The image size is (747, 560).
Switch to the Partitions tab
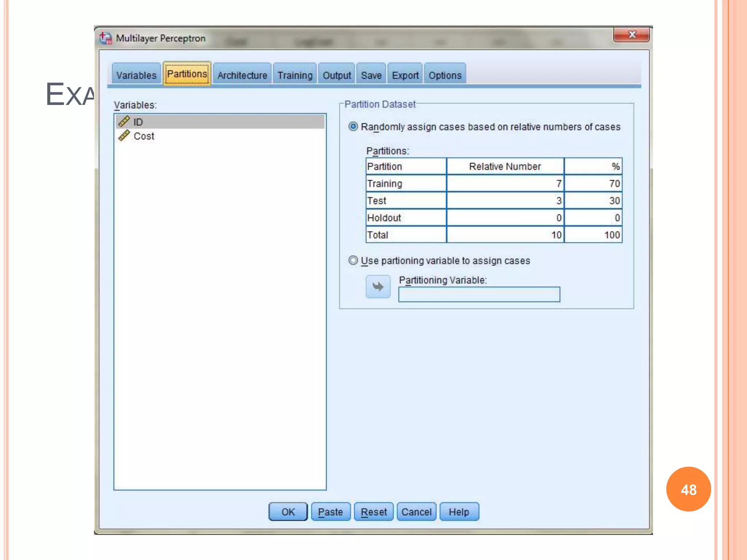(x=187, y=74)
